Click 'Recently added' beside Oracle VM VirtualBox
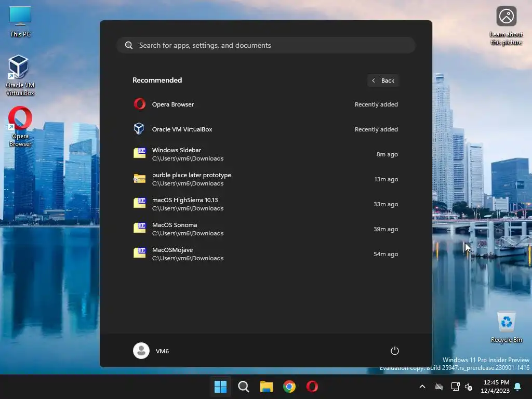Image resolution: width=532 pixels, height=399 pixels. 376,129
